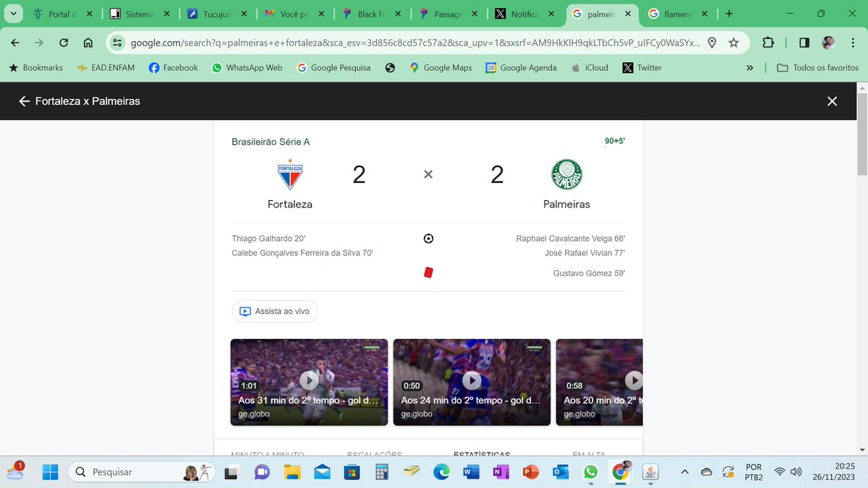Open the Google Maps bookmark
The image size is (868, 488).
441,68
